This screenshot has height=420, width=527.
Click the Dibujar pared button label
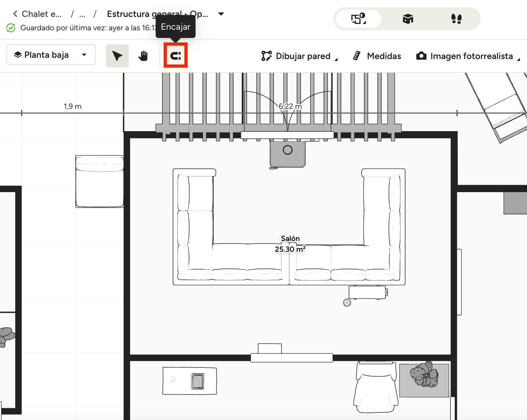(303, 56)
